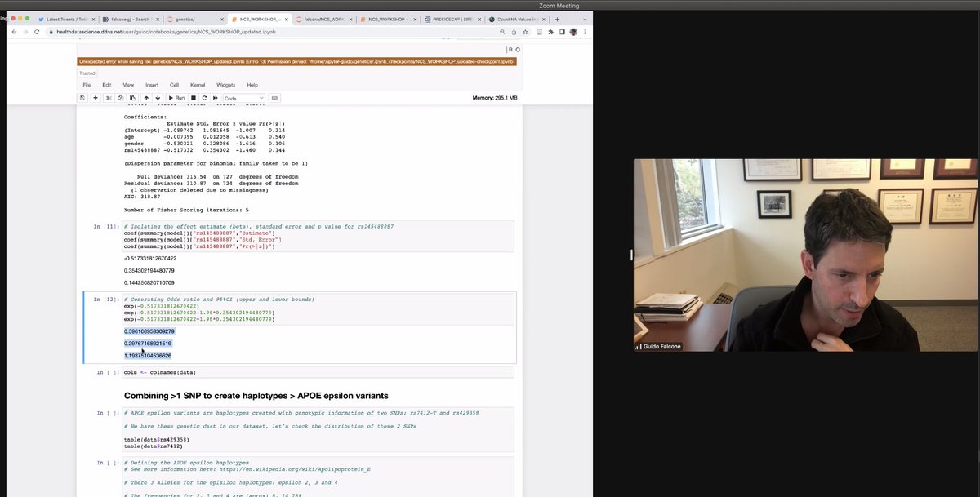This screenshot has width=980, height=497.
Task: Open Chrome three-dot menu
Action: tap(585, 32)
